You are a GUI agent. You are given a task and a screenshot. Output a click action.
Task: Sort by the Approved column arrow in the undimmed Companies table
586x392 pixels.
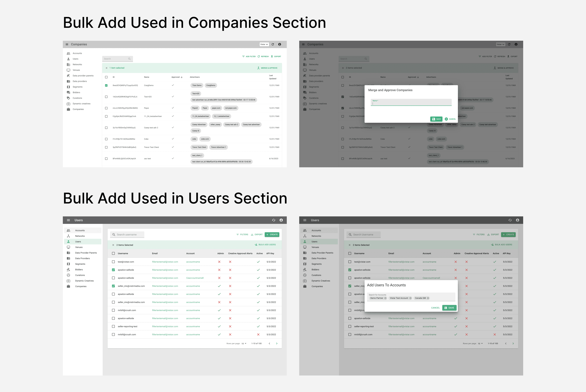tap(182, 77)
